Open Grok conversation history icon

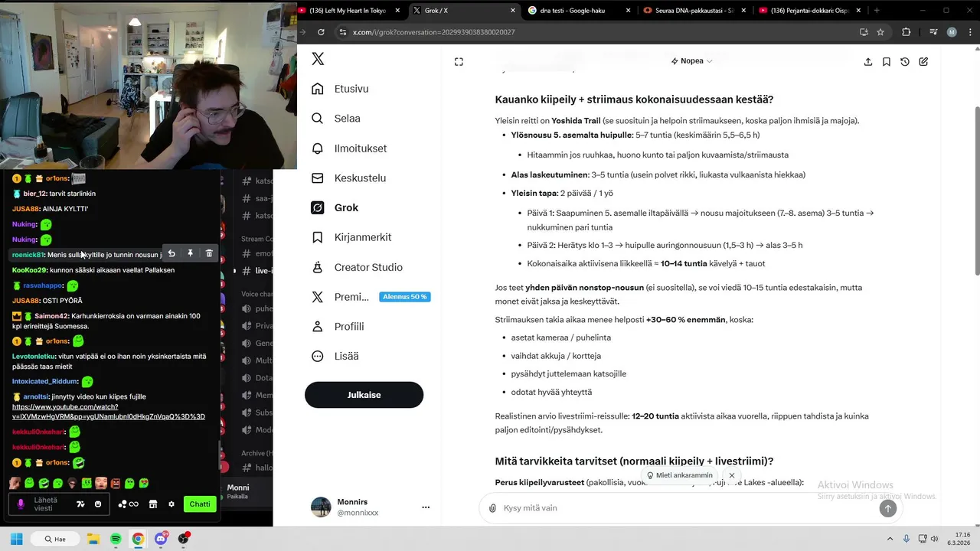pyautogui.click(x=905, y=61)
